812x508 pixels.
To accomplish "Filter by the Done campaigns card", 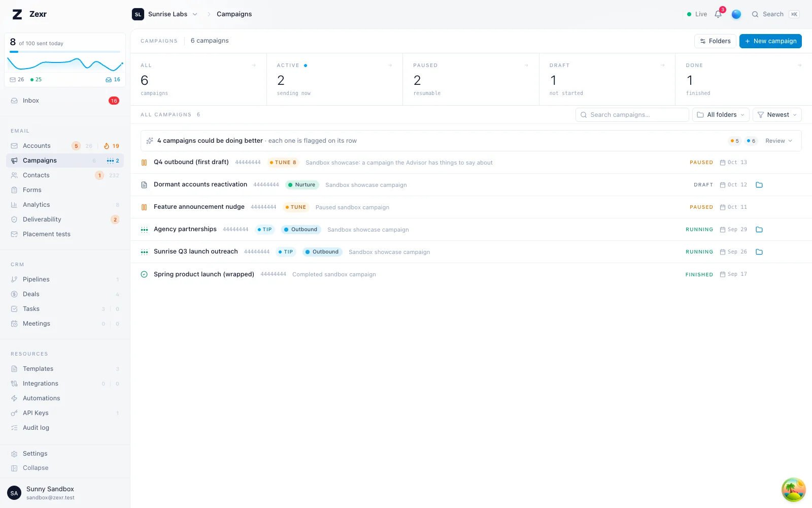I will coord(743,79).
